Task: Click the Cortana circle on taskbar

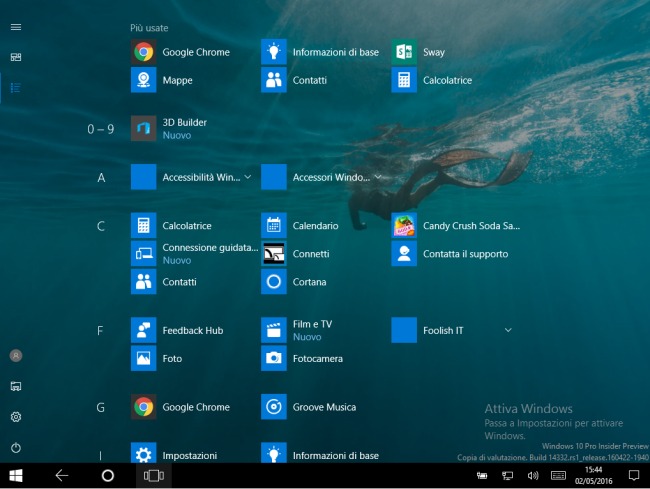Action: [x=108, y=475]
